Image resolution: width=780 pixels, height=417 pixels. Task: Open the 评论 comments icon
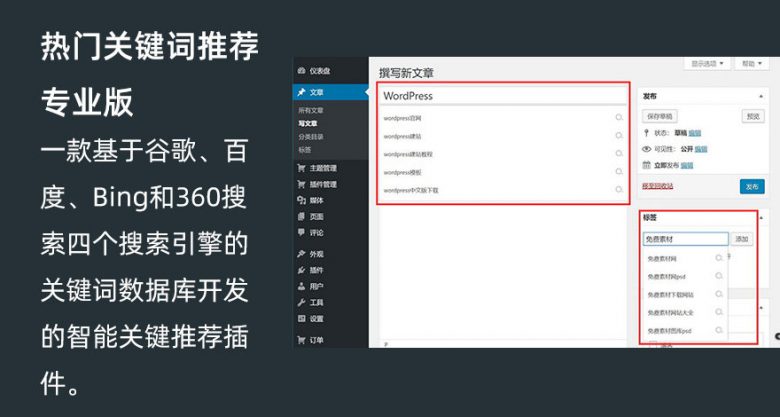tap(301, 232)
